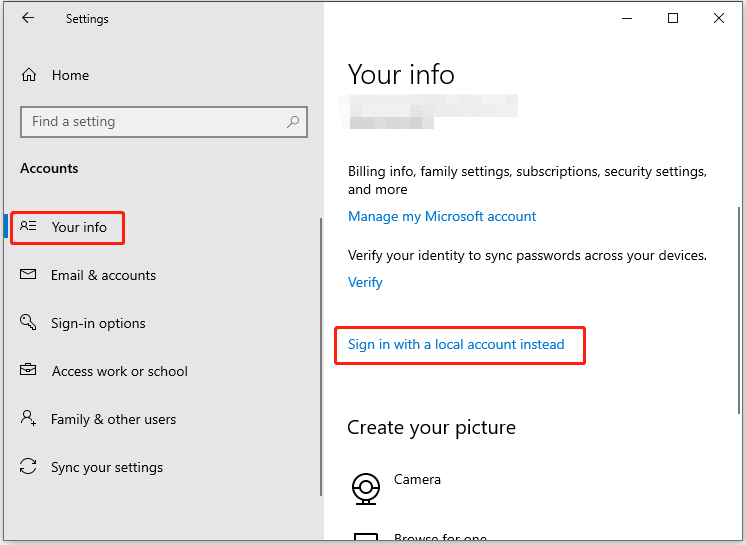Click the Accounts section heading
The width and height of the screenshot is (746, 545).
click(49, 168)
